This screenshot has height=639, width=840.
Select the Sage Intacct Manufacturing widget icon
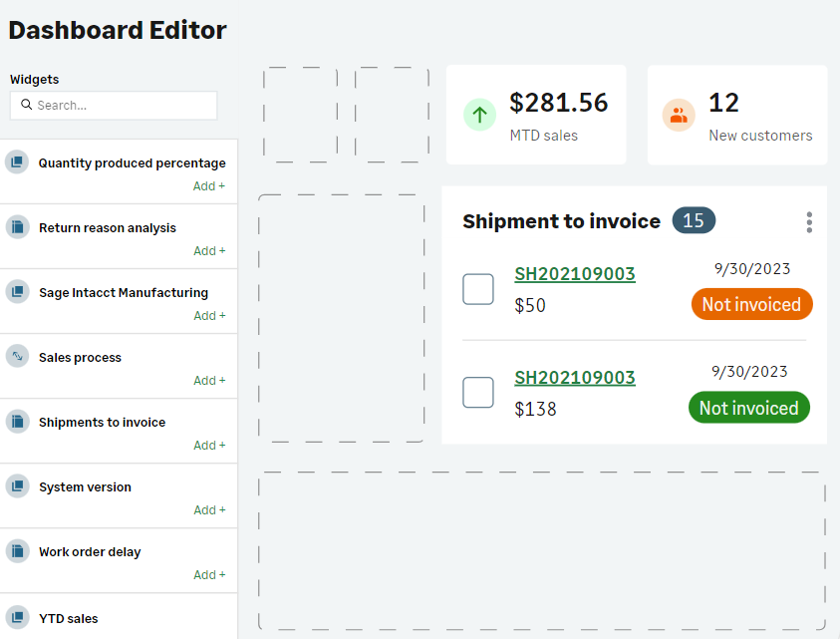click(17, 291)
